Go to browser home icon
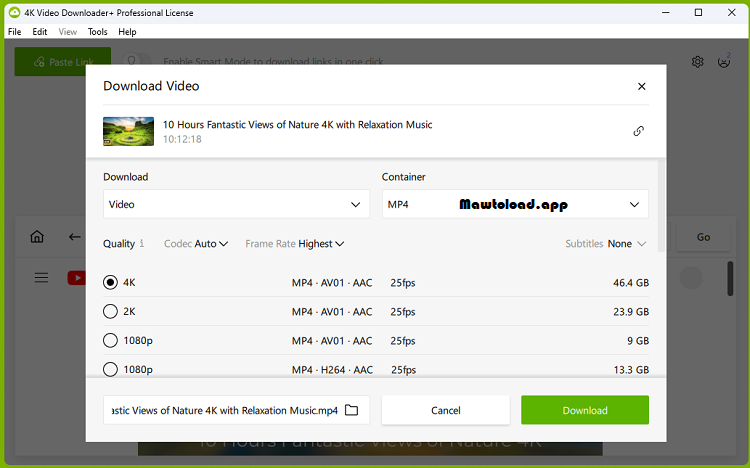This screenshot has width=750, height=468. pos(37,236)
